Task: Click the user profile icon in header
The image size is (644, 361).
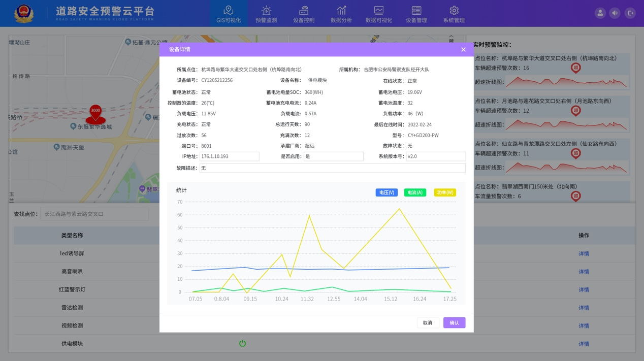Action: pyautogui.click(x=600, y=13)
